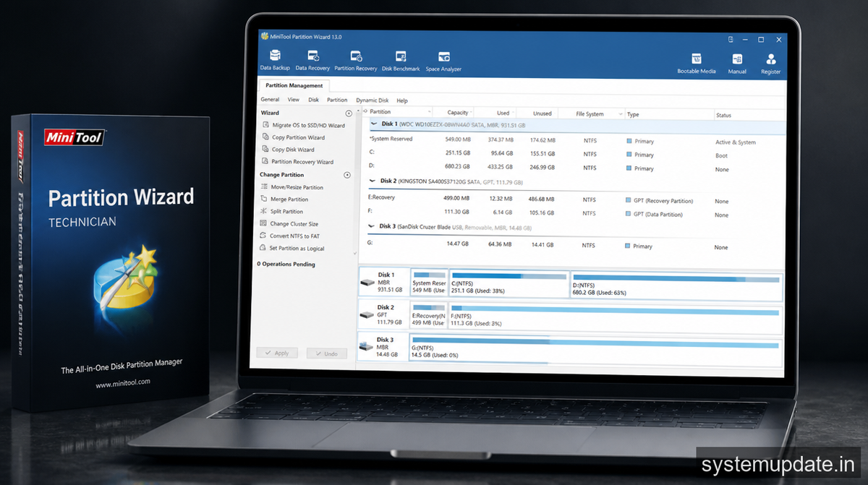Click the Apply button
Viewport: 868px width, 485px height.
pos(277,353)
